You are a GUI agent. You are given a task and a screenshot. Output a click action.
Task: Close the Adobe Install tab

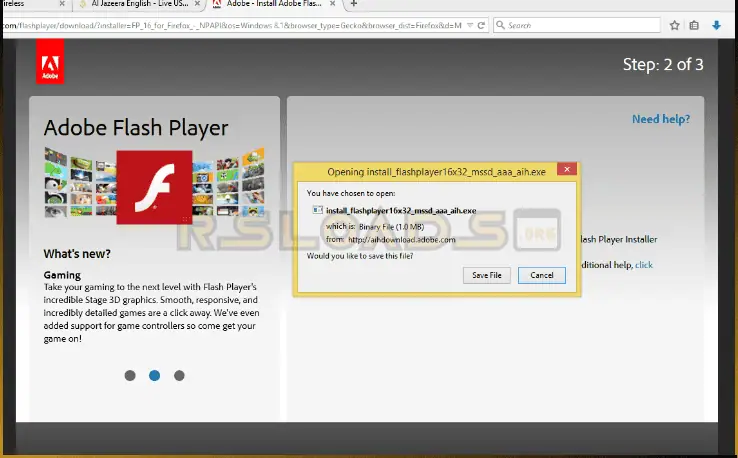point(332,4)
